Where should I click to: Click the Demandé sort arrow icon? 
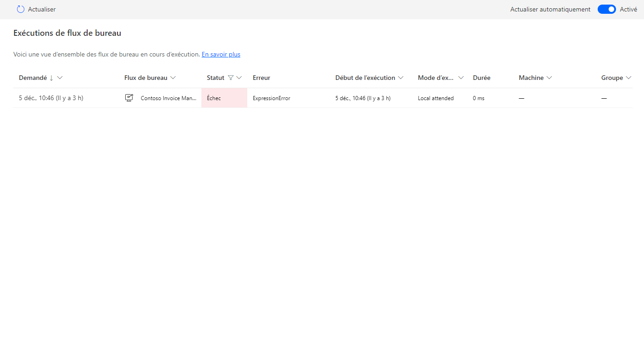51,78
